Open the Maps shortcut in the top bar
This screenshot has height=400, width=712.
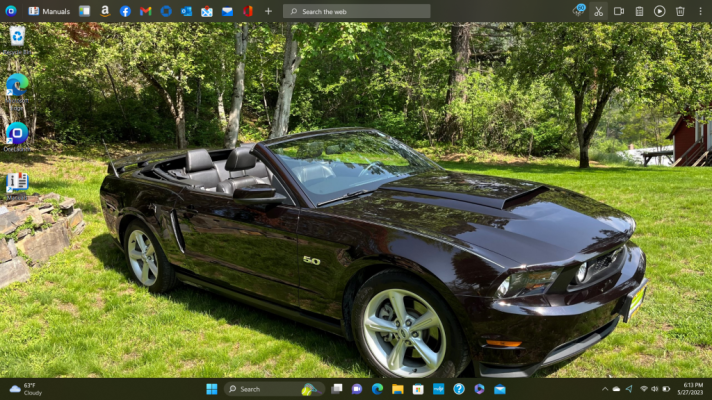207,11
